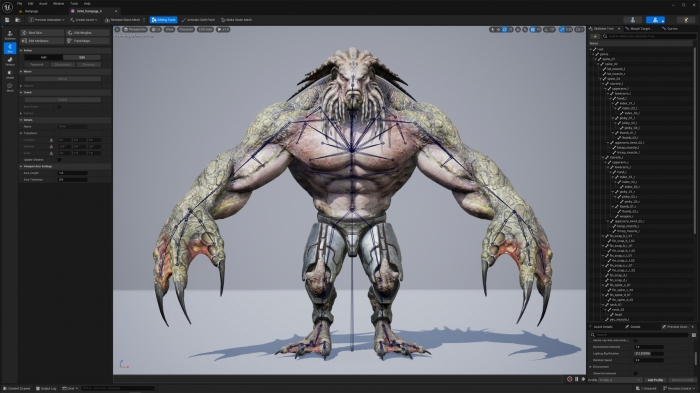The height and width of the screenshot is (393, 700).
Task: Open the Skeleton mode in left sidebar
Action: click(x=10, y=35)
